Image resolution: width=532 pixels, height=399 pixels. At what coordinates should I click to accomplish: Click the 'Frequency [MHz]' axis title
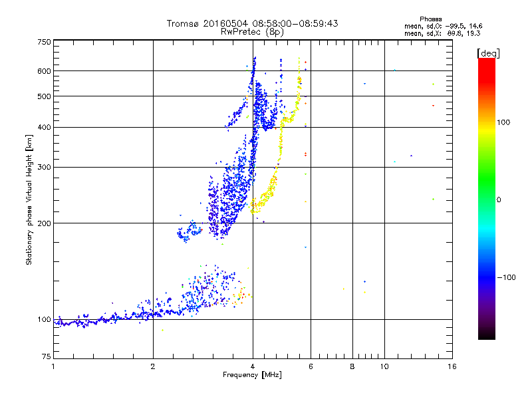(x=252, y=375)
